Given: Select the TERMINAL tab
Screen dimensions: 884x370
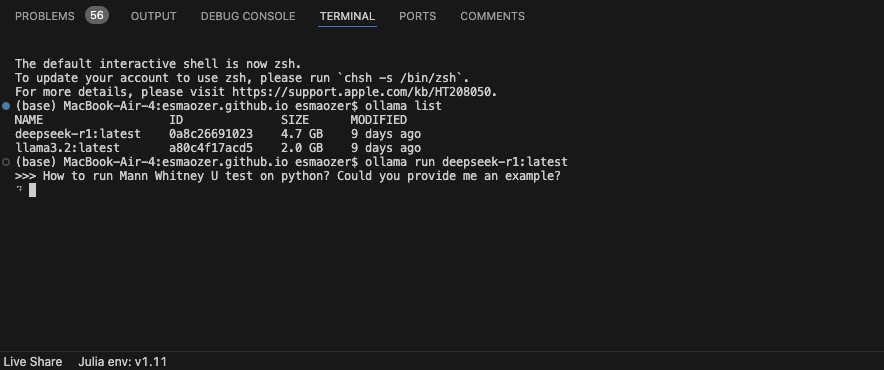Looking at the screenshot, I should click(x=347, y=16).
